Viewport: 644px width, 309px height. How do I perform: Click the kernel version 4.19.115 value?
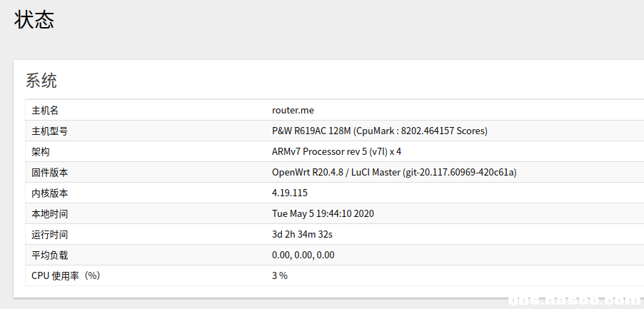tap(290, 193)
